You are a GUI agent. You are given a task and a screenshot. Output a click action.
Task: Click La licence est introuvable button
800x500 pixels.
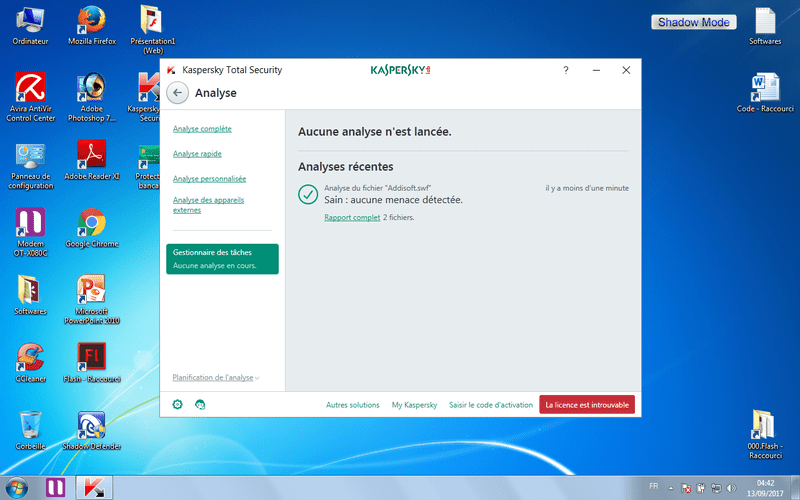point(587,404)
